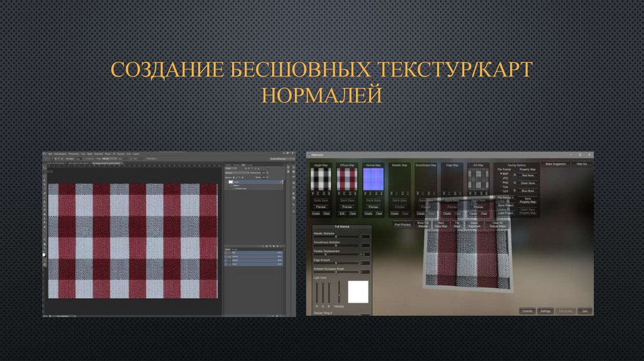
Task: Click the light Intensity vertical slider
Action: pos(339,292)
